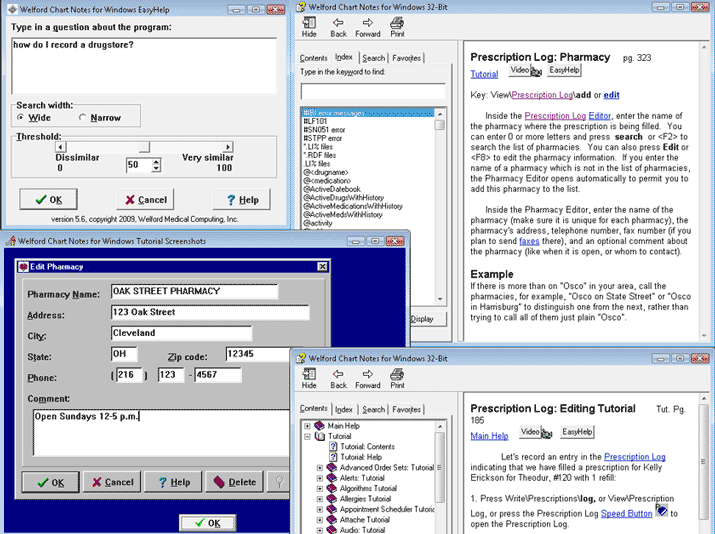
Task: Open Contents tab in top help window
Action: point(314,58)
